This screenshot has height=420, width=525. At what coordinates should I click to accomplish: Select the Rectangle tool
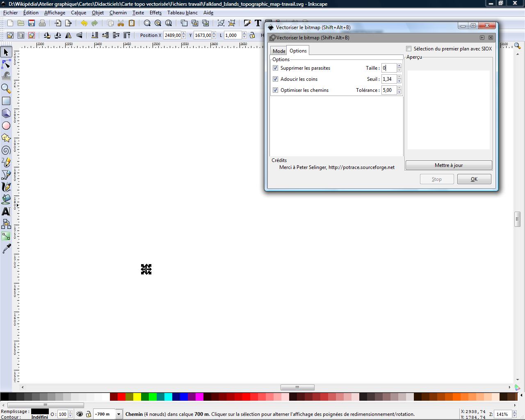(x=6, y=101)
